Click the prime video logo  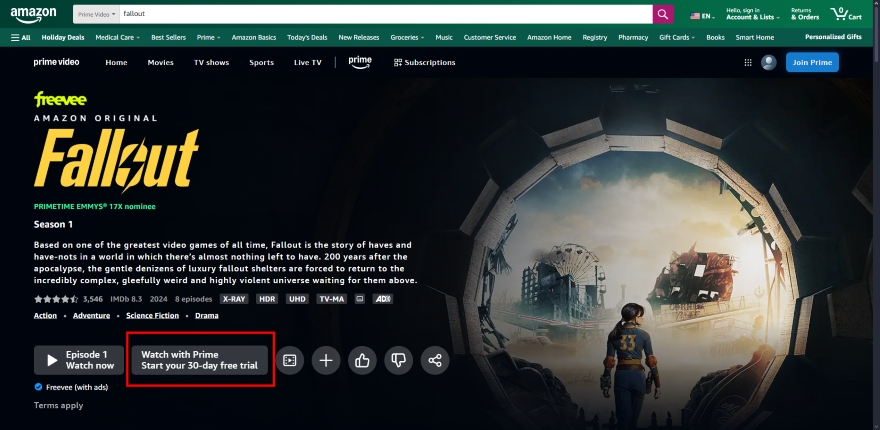coord(56,62)
